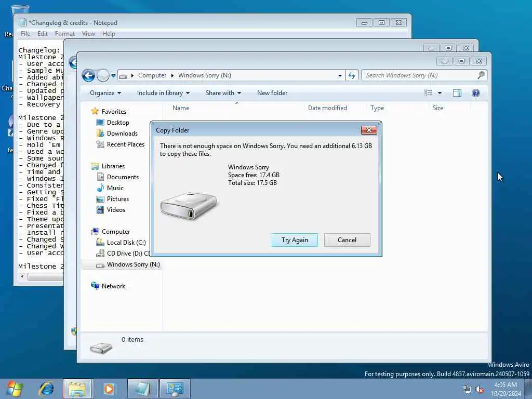Sort by Date modified column header
This screenshot has height=399, width=532.
point(327,108)
